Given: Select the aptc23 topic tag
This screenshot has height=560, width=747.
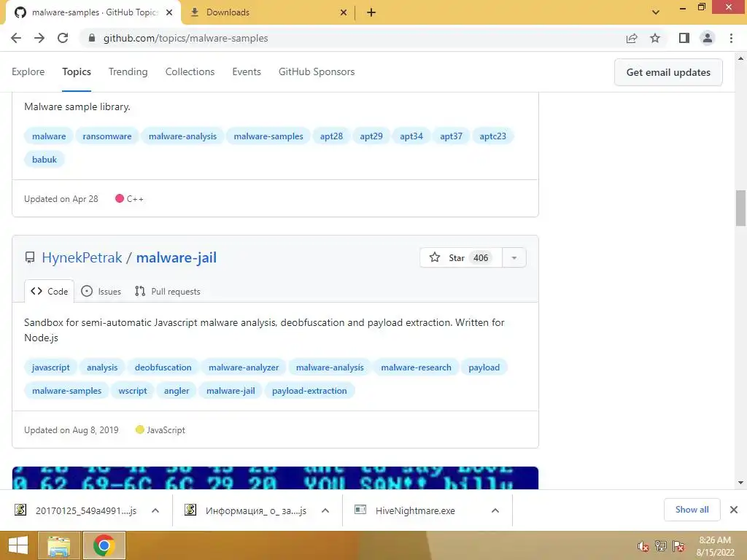Looking at the screenshot, I should 492,136.
